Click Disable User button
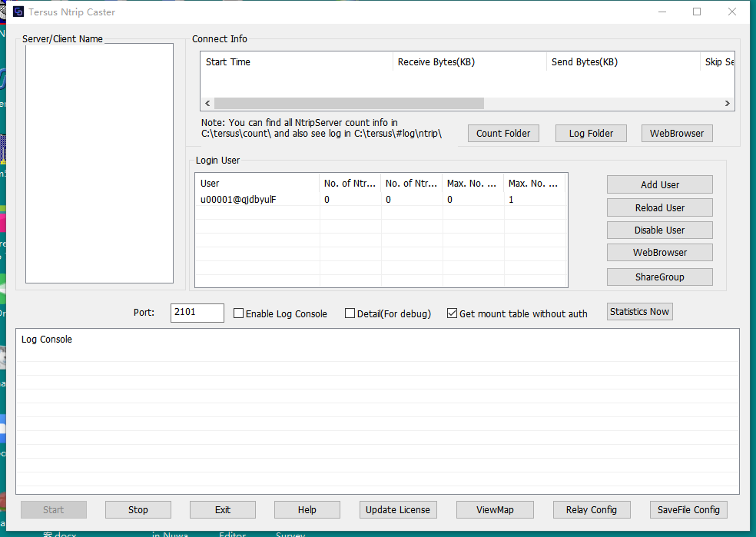Viewport: 756px width, 537px height. tap(659, 230)
